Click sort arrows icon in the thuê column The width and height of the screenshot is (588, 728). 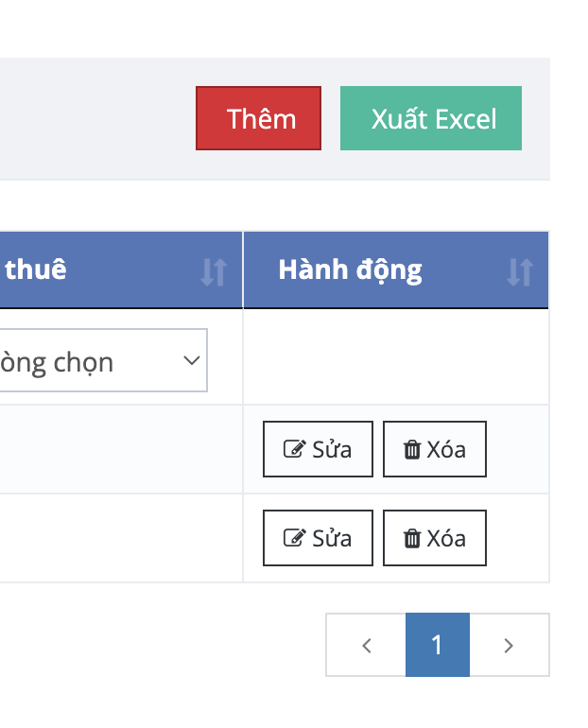(214, 272)
